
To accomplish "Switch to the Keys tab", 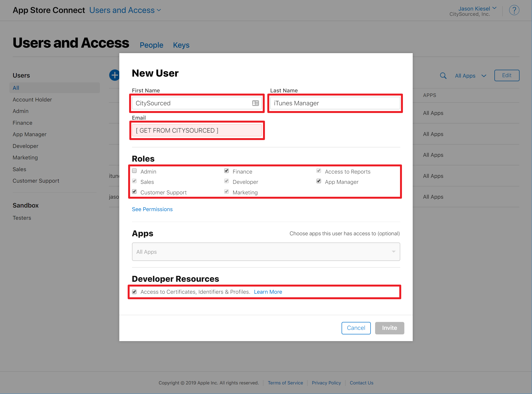I will pyautogui.click(x=181, y=45).
